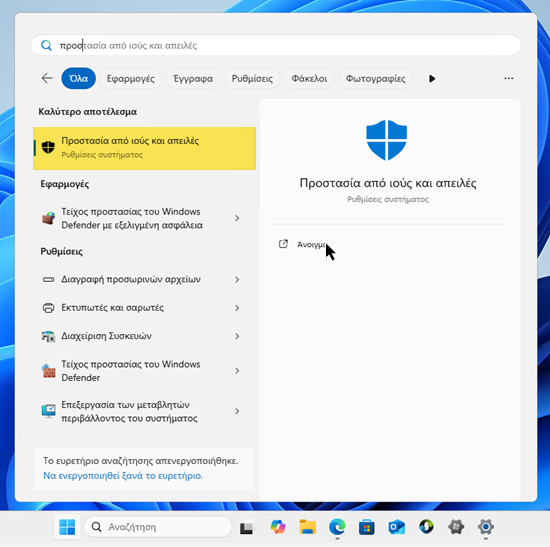Expand chevron for Διαγραφή προσωρινών αρχείων
The image size is (550, 547).
[x=237, y=280]
